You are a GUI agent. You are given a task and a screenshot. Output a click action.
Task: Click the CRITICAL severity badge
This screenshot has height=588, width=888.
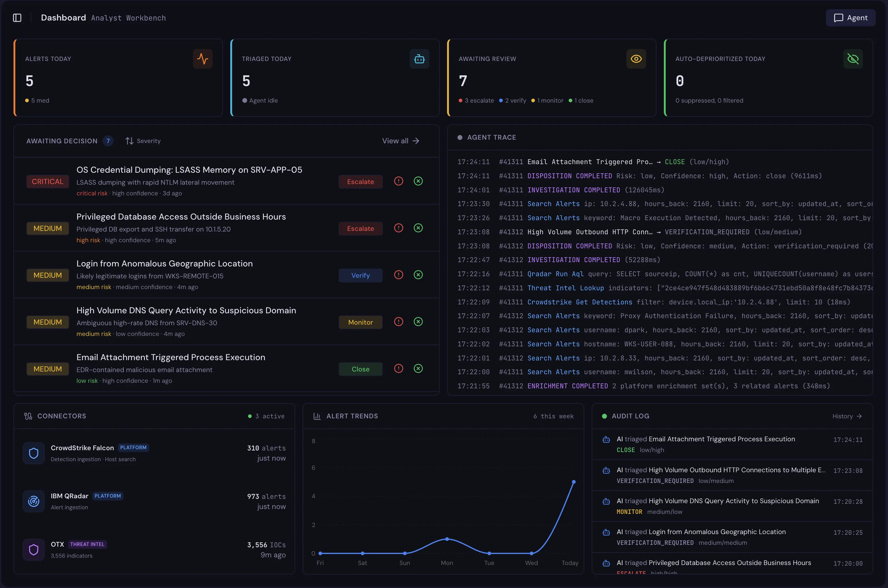(x=47, y=182)
